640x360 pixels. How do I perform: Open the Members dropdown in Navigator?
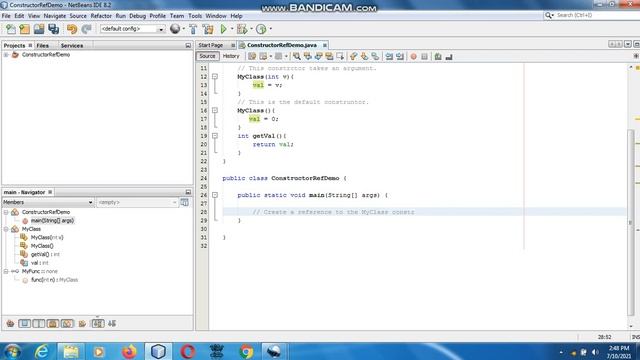click(x=48, y=202)
